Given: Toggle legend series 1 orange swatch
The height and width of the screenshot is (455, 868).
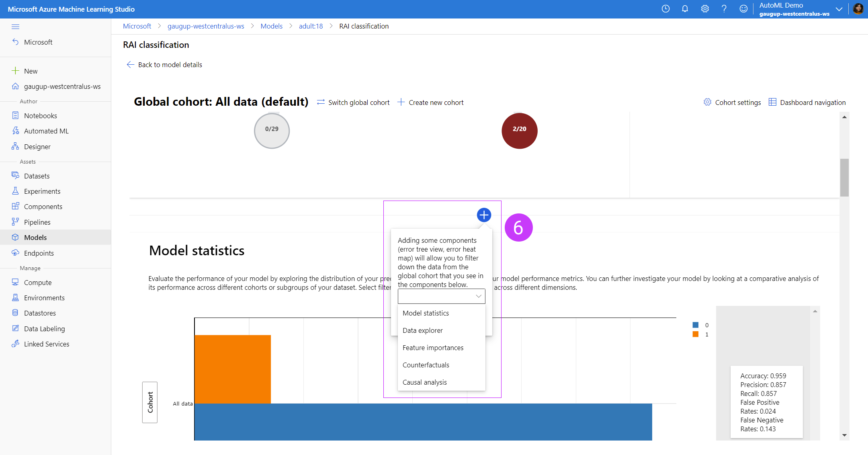Looking at the screenshot, I should pyautogui.click(x=696, y=334).
